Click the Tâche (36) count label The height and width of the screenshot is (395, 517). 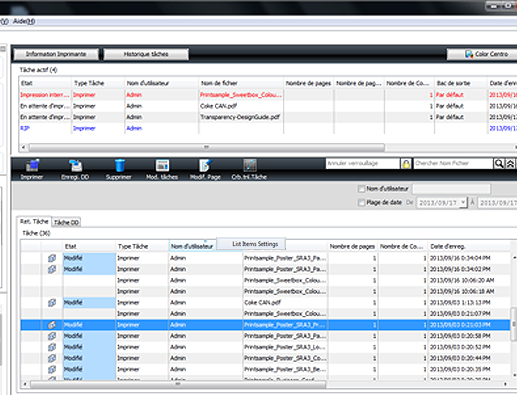(x=36, y=233)
